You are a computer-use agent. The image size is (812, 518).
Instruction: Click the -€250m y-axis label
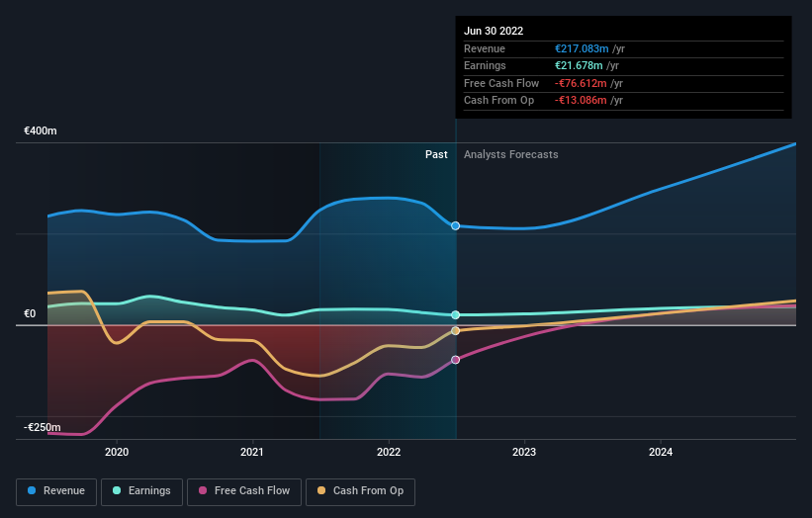pyautogui.click(x=43, y=427)
